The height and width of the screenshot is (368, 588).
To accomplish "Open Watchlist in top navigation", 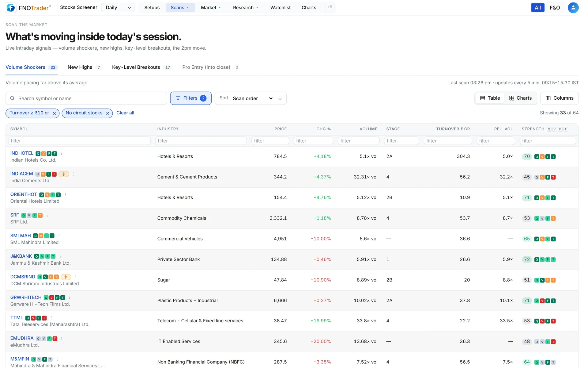I will [x=280, y=8].
